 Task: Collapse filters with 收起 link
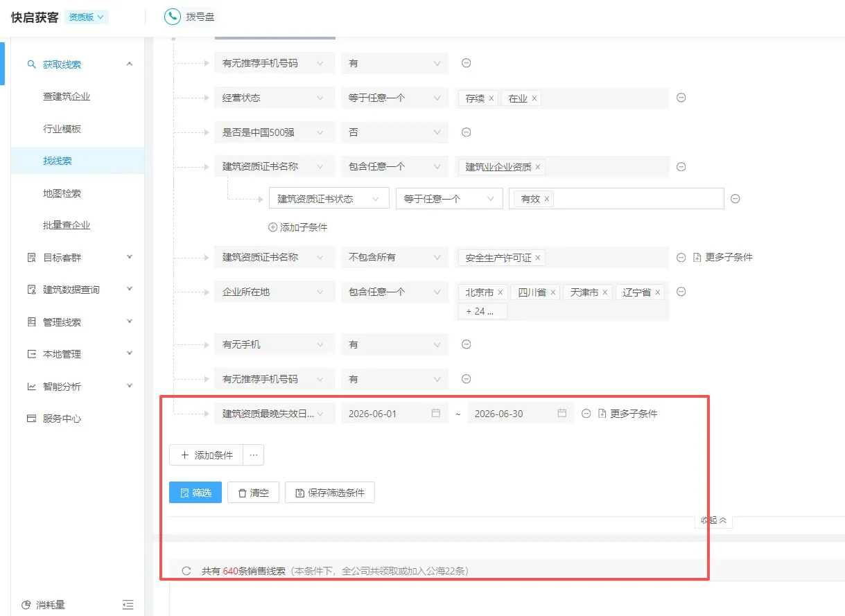click(713, 520)
